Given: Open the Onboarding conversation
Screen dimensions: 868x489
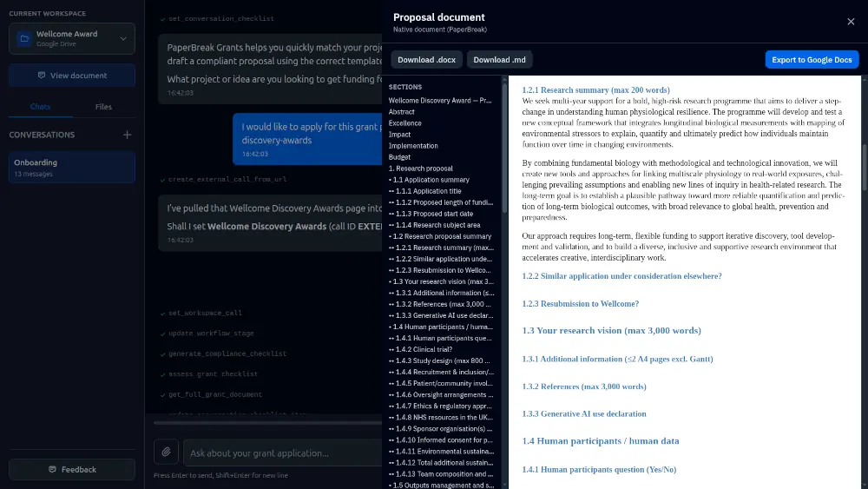Looking at the screenshot, I should [72, 168].
